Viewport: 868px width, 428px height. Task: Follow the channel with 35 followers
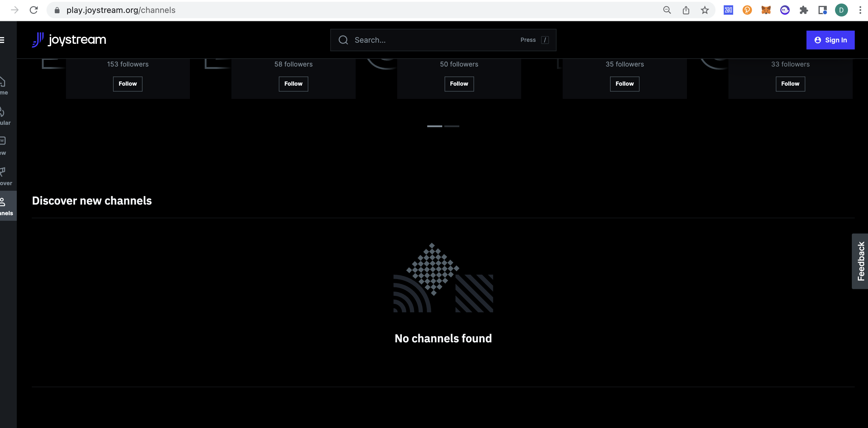point(625,84)
